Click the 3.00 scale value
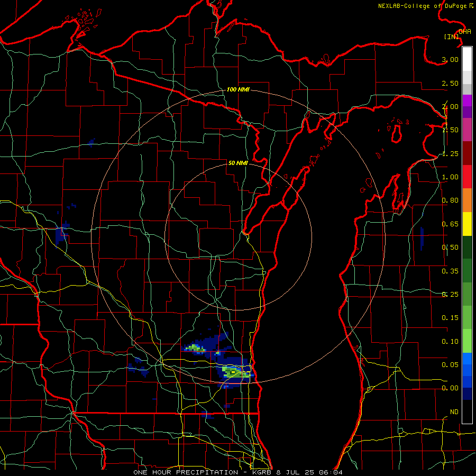 pyautogui.click(x=450, y=59)
